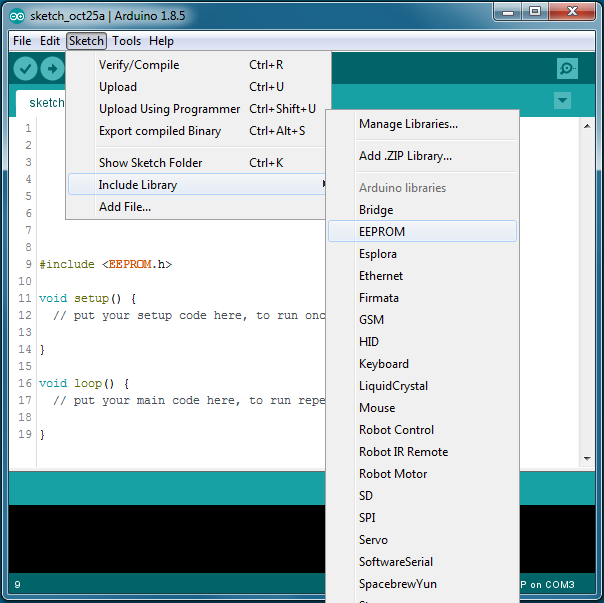
Task: Click the void setup() line
Action: pyautogui.click(x=87, y=298)
